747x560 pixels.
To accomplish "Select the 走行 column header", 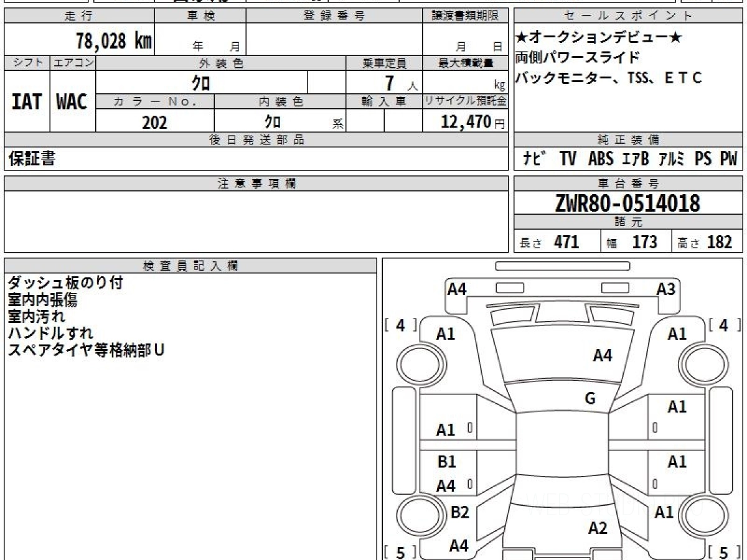I will click(x=78, y=16).
